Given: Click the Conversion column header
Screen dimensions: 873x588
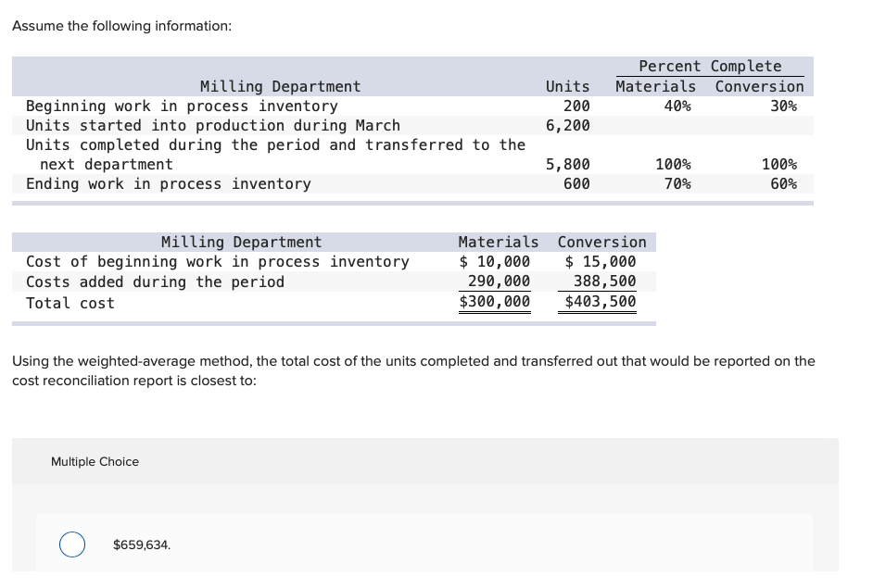Looking at the screenshot, I should click(759, 86).
